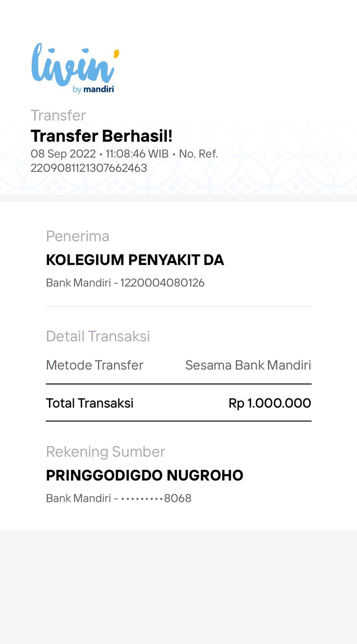Click the No. Ref. label
This screenshot has width=357, height=644.
(198, 154)
